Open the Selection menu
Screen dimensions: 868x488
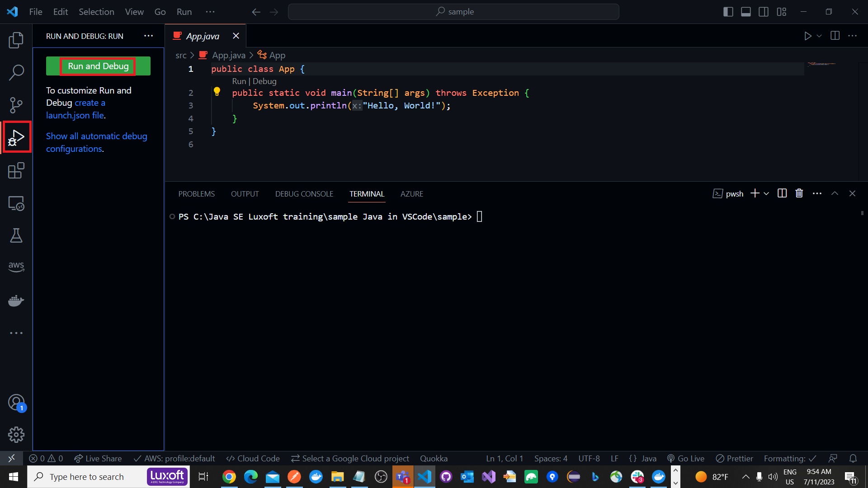(x=96, y=12)
